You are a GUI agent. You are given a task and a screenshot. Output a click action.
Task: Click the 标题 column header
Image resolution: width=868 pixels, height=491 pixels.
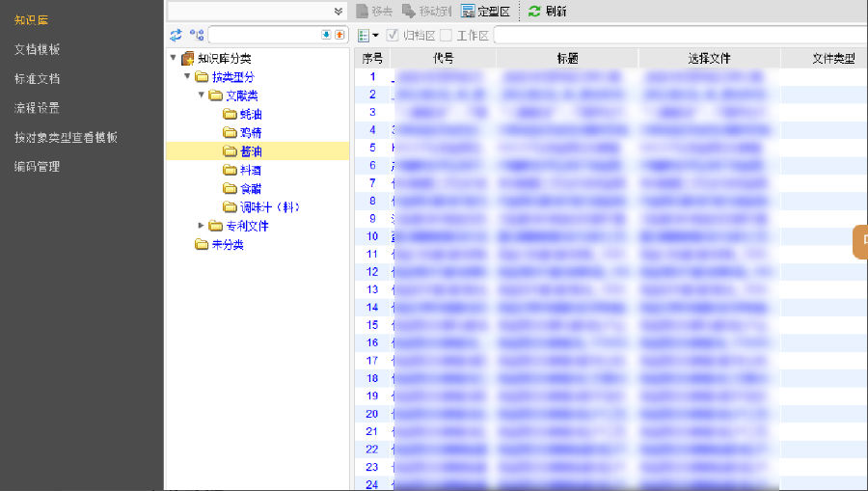567,58
